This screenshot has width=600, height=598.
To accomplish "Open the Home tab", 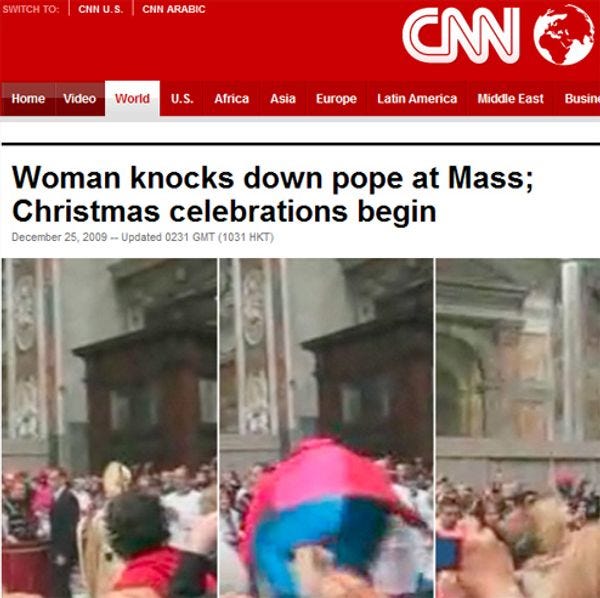I will (x=28, y=99).
